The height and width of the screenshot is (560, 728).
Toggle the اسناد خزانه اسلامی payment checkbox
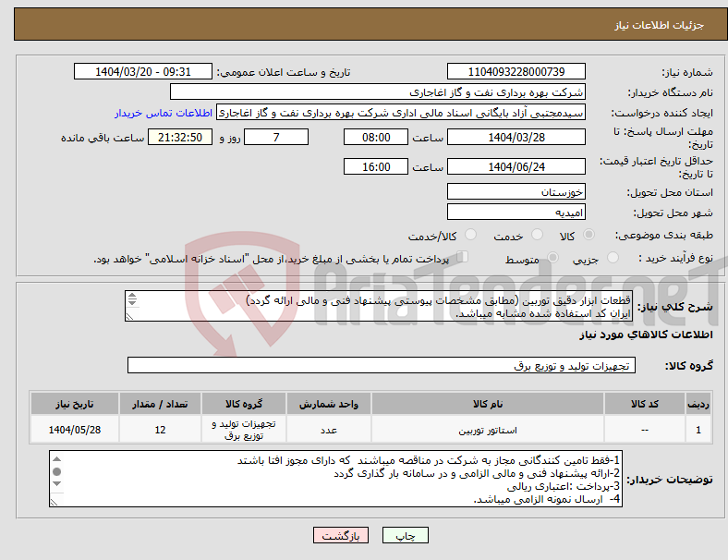tap(463, 256)
